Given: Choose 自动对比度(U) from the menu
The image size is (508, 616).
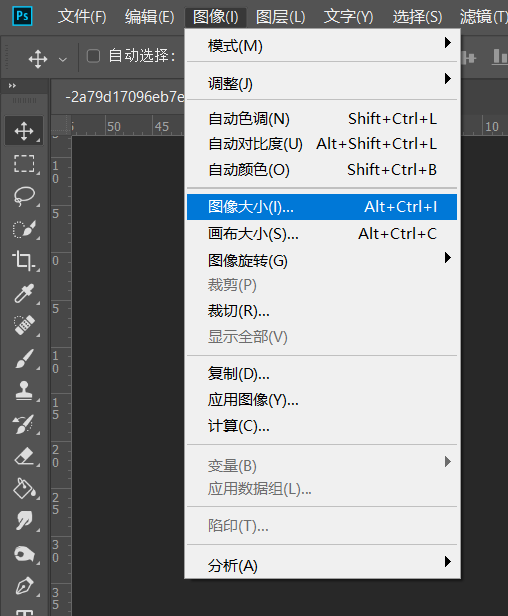Looking at the screenshot, I should pyautogui.click(x=322, y=144).
